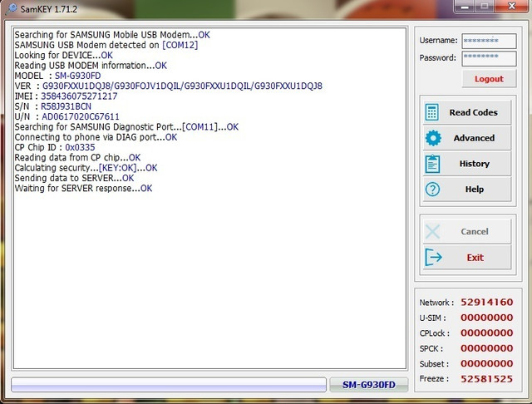Open the History label
Screen dimensions: 532x404
pyautogui.click(x=475, y=164)
